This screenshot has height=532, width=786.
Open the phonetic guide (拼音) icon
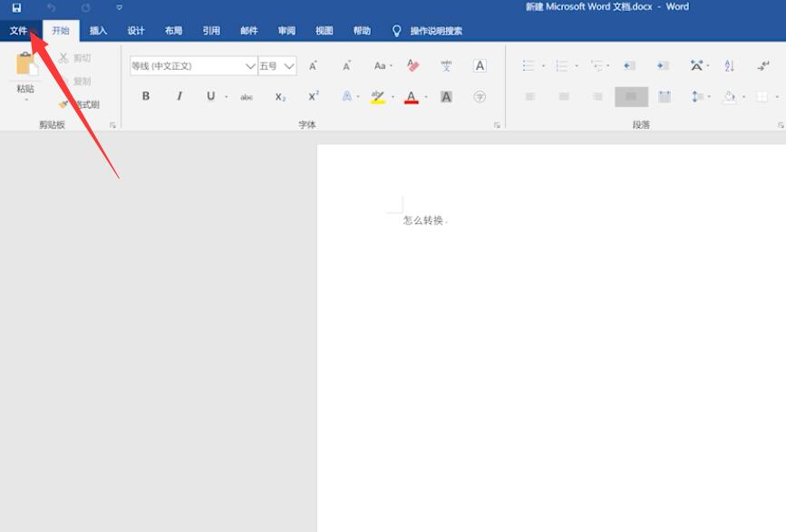pyautogui.click(x=446, y=65)
